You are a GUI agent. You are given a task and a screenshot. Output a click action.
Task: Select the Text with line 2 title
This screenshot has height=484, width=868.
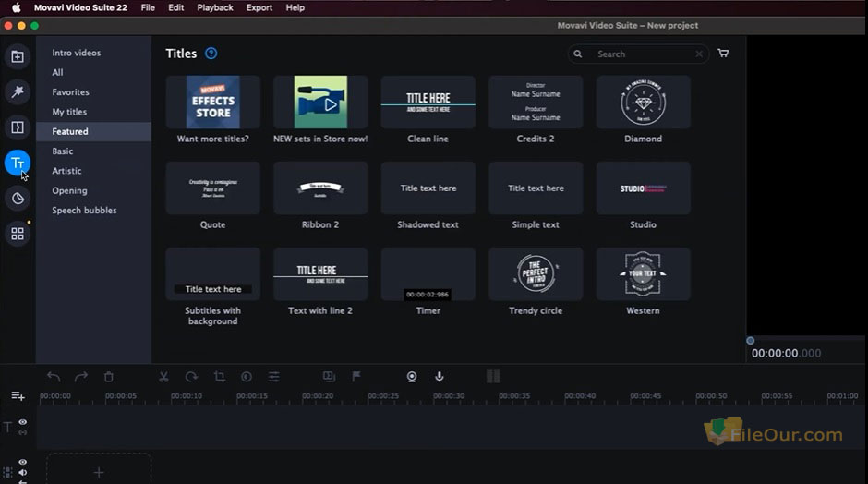[320, 274]
